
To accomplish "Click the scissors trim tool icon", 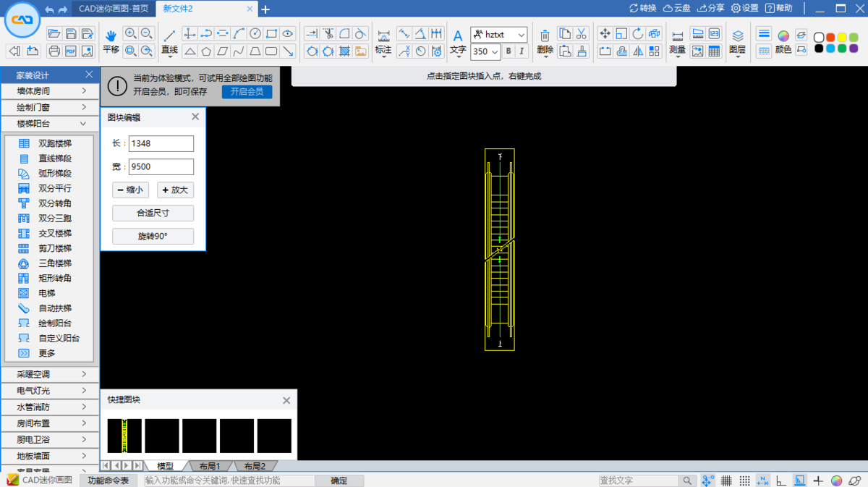I will pyautogui.click(x=328, y=34).
